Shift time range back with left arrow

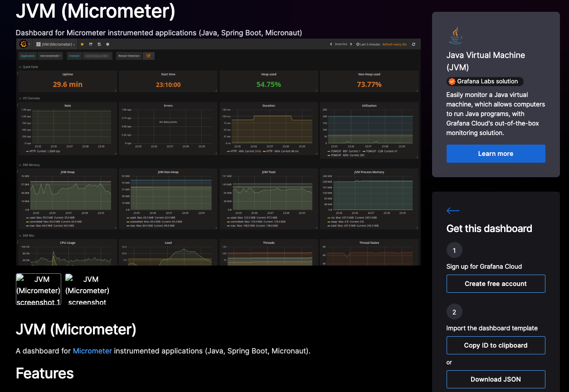(x=331, y=44)
